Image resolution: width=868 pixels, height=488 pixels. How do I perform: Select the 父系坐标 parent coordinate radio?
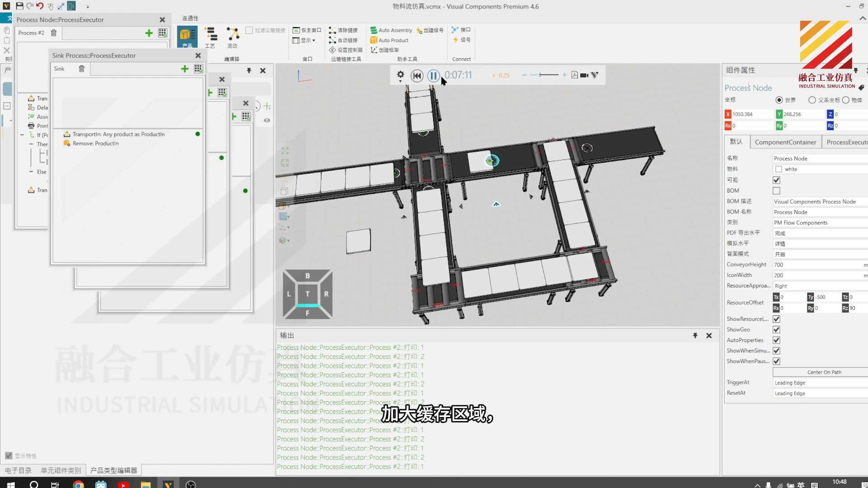pyautogui.click(x=812, y=100)
